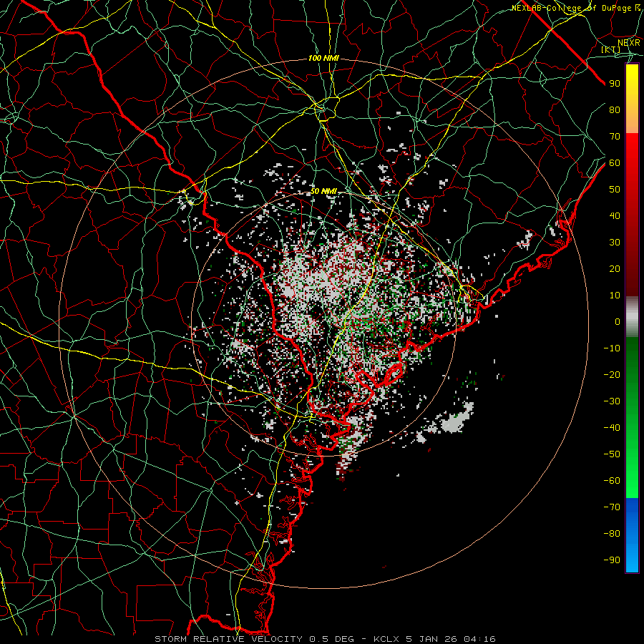Click the 5 JAN 26 date text
The image size is (644, 644).
[x=431, y=639]
